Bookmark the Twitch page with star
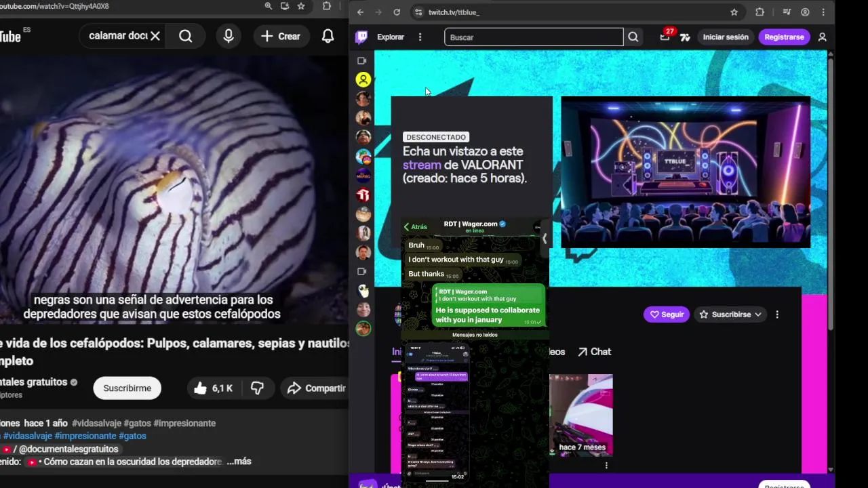868x488 pixels. pyautogui.click(x=734, y=12)
